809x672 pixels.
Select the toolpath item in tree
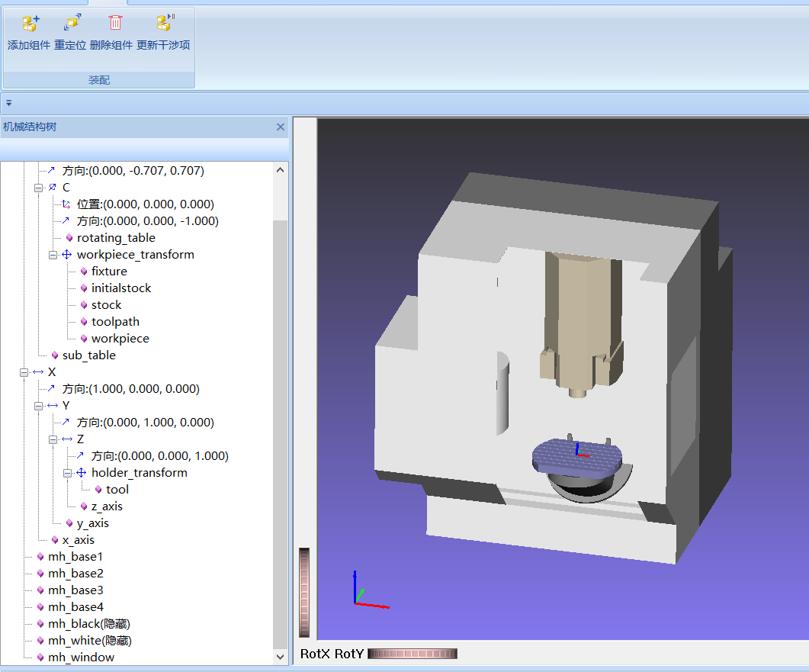click(115, 322)
